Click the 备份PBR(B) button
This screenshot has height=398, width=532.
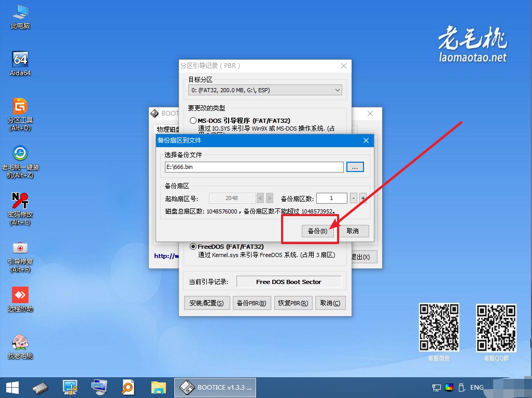251,303
